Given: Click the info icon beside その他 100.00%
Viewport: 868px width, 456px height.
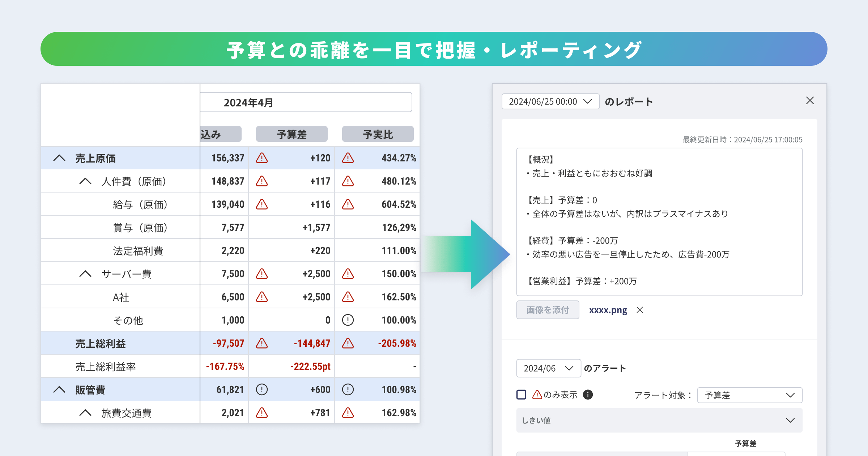Looking at the screenshot, I should (x=348, y=320).
